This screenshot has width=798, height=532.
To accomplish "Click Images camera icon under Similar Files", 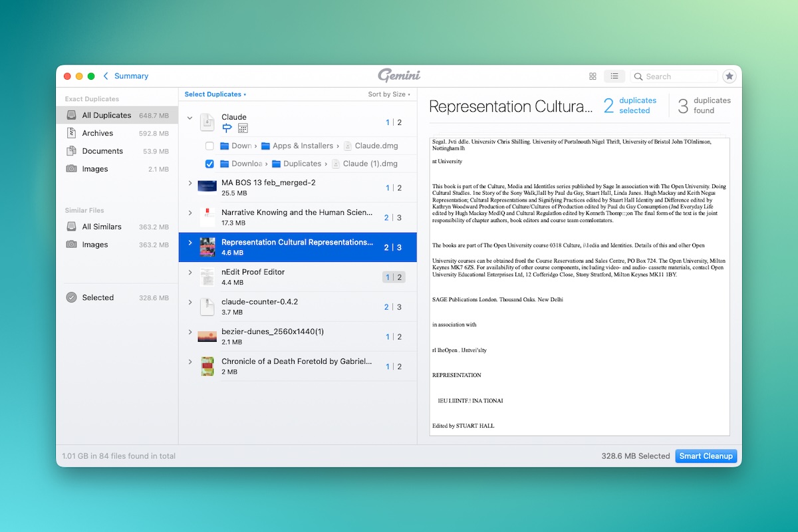I will pyautogui.click(x=71, y=245).
